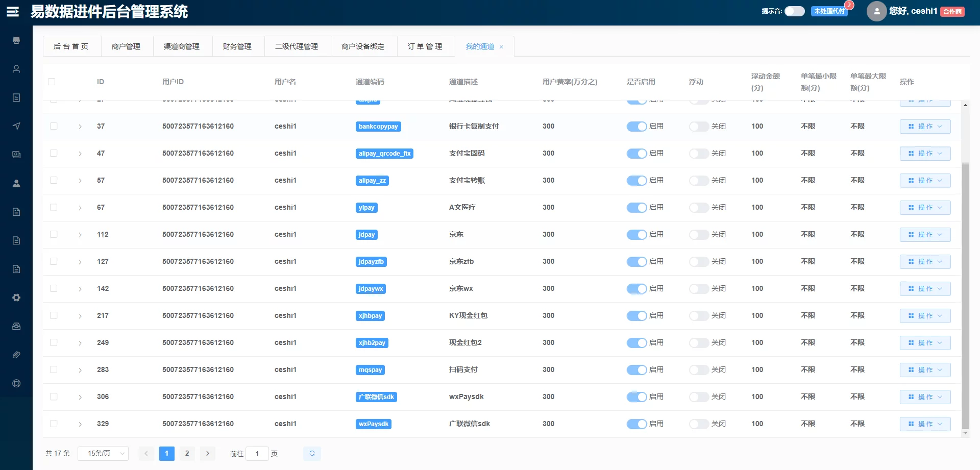
Task: Open the shop icon in sidebar
Action: point(16,40)
